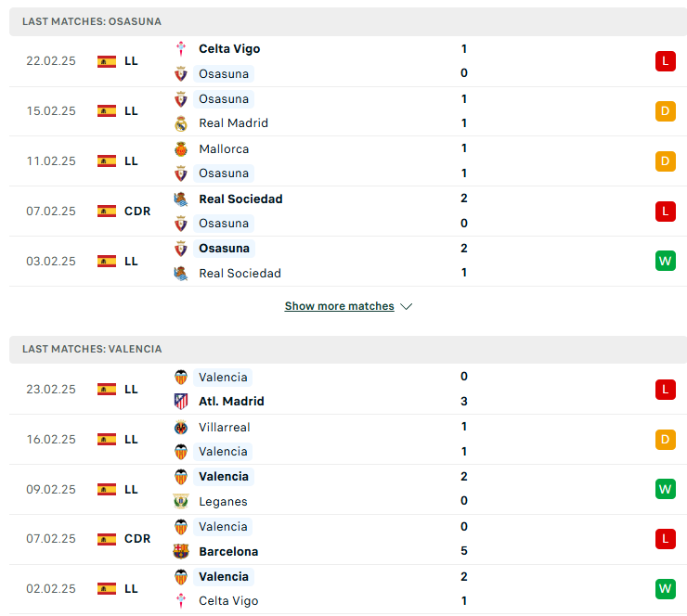
Task: Open the Villarreal team name link
Action: coord(225,428)
